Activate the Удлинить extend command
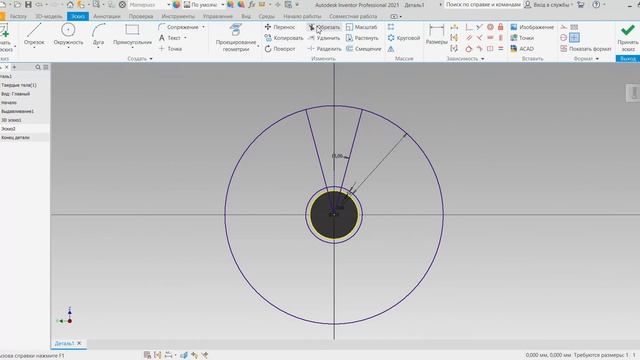The height and width of the screenshot is (360, 640). click(x=324, y=38)
